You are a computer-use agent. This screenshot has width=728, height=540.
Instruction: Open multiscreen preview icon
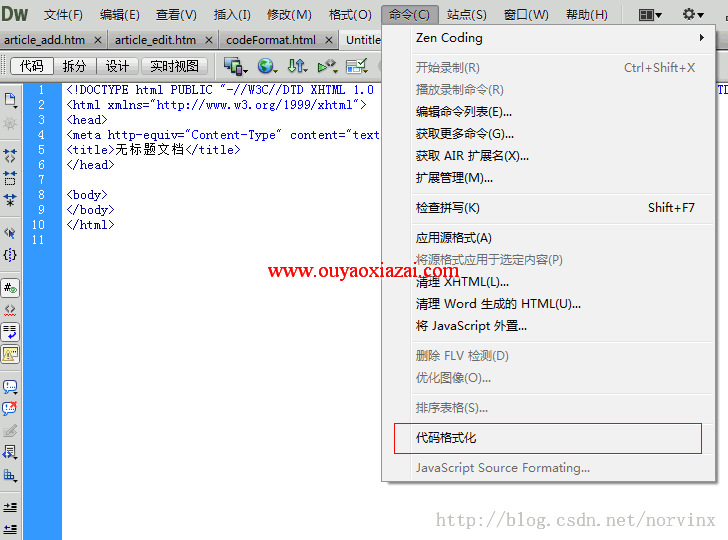[x=235, y=66]
